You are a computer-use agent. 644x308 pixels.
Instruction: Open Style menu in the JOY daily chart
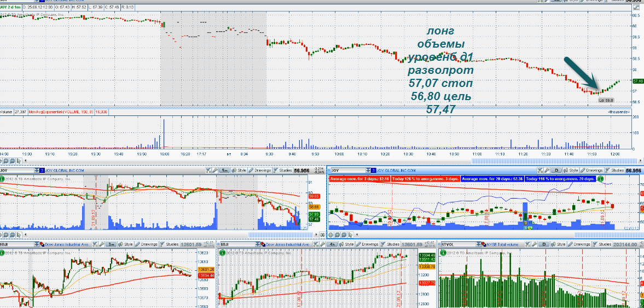click(x=571, y=171)
